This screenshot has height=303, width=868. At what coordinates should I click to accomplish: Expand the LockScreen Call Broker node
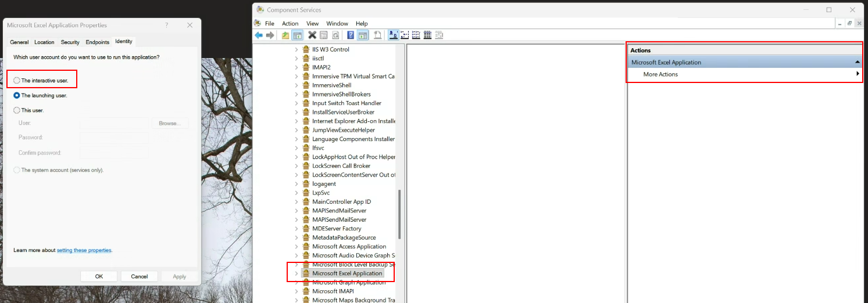click(x=297, y=166)
